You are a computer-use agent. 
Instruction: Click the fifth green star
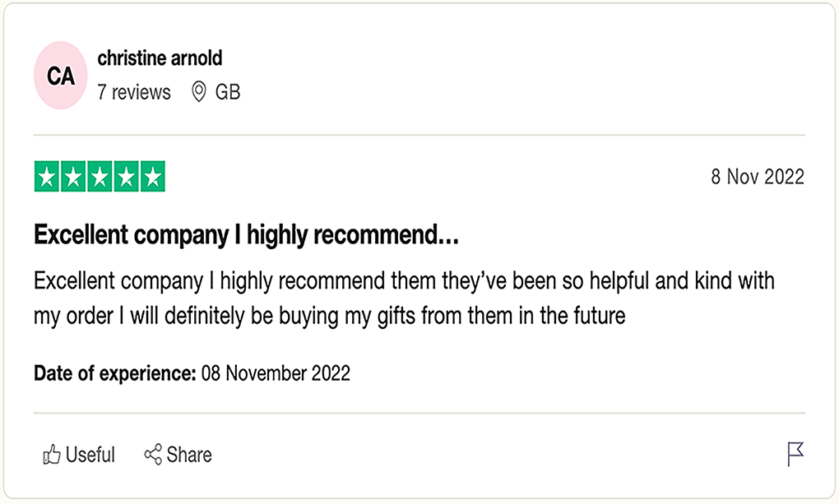coord(152,176)
